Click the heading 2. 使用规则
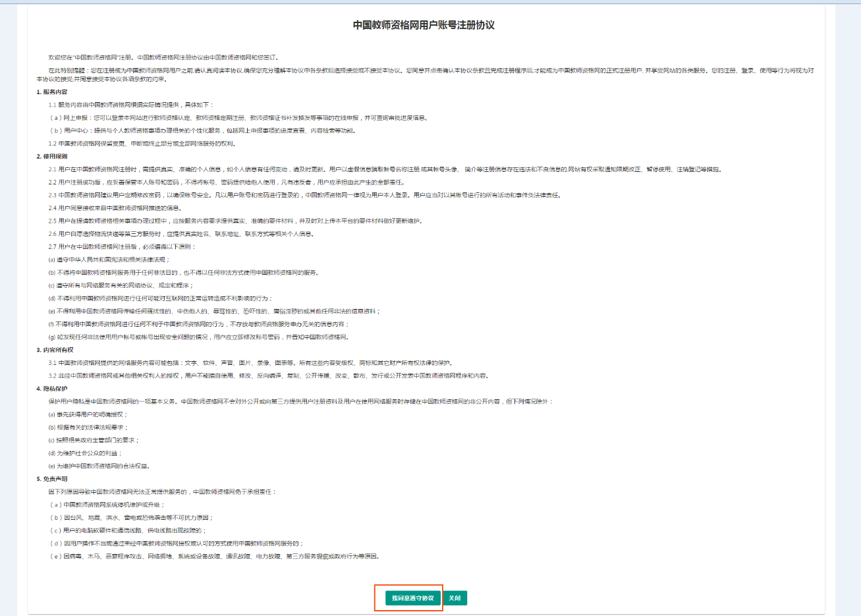Screen dimensions: 861x616 (52, 157)
